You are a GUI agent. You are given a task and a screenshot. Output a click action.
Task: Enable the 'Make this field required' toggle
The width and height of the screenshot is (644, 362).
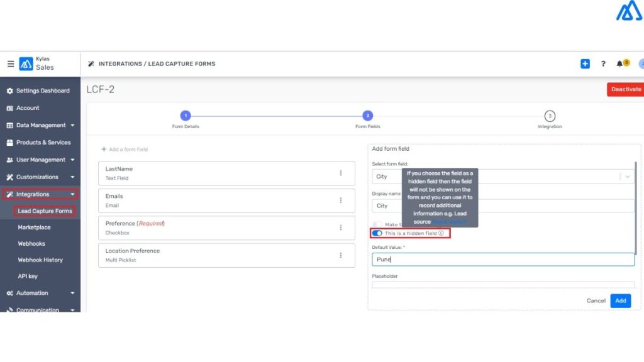377,225
